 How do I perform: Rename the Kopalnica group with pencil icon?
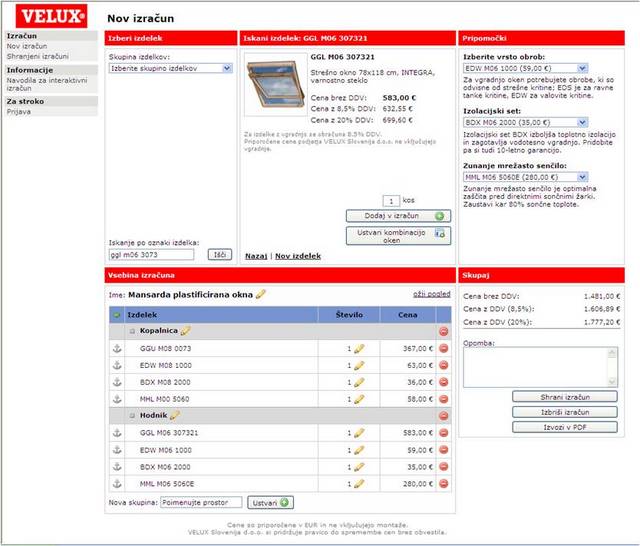(185, 330)
